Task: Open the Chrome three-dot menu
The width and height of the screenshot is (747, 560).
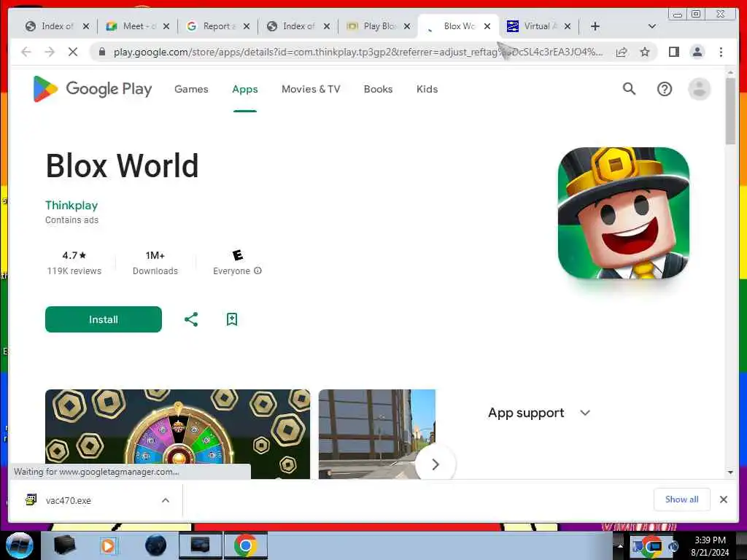Action: [x=721, y=52]
